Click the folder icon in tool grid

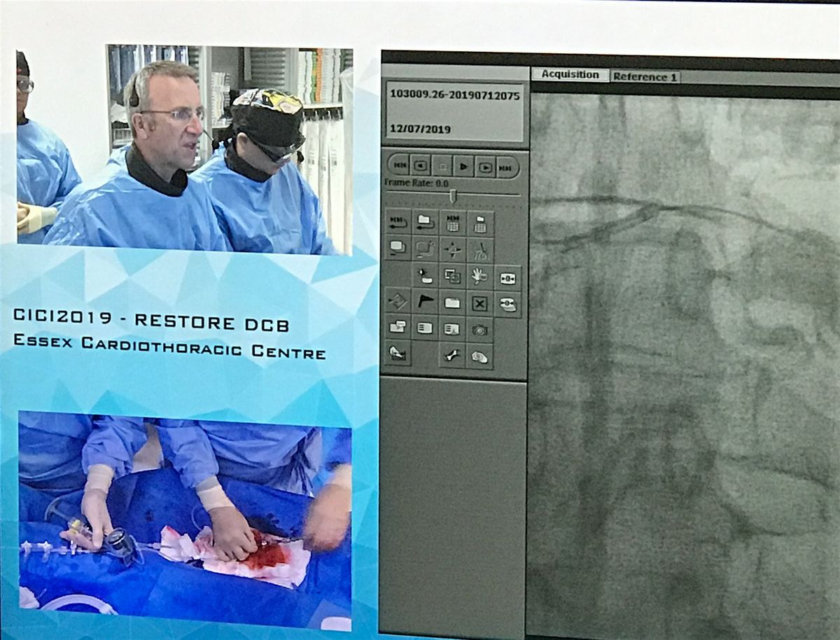pos(452,302)
